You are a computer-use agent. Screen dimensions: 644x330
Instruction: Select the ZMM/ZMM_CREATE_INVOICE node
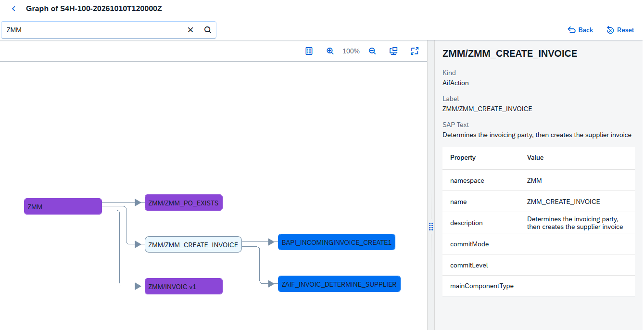(193, 244)
